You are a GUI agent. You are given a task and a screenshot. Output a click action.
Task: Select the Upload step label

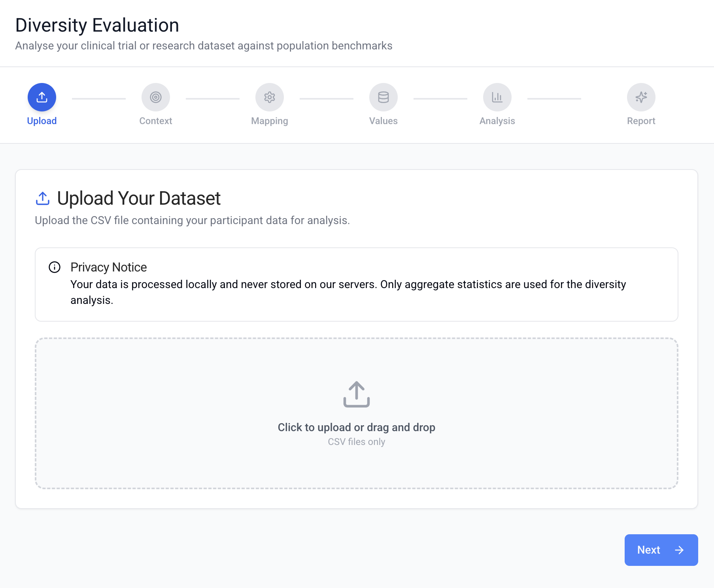(x=42, y=121)
